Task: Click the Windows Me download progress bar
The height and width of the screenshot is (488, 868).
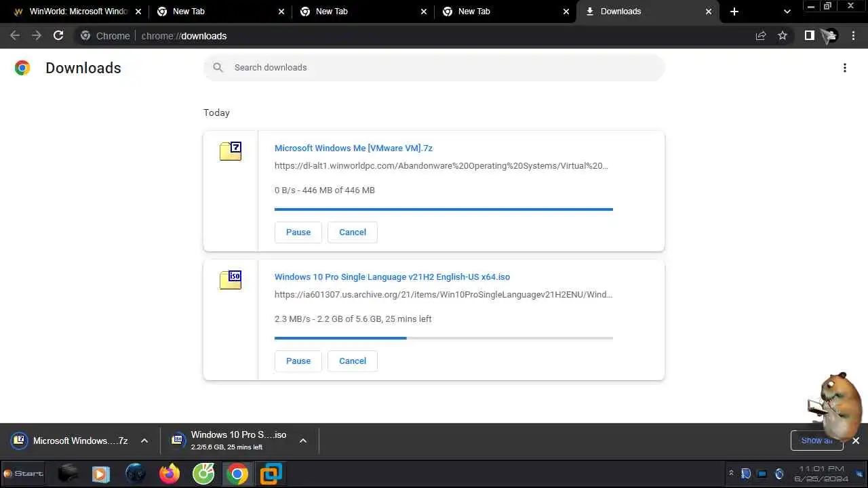Action: tap(443, 209)
